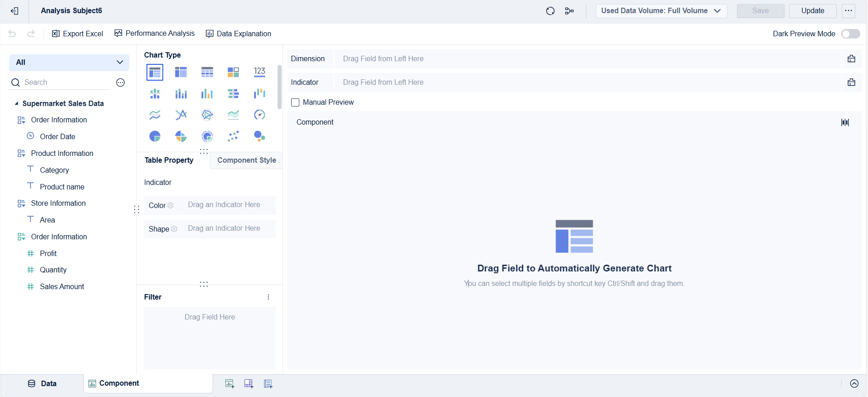Viewport: 868px width, 397px height.
Task: Select the cross table chart type
Action: 181,72
